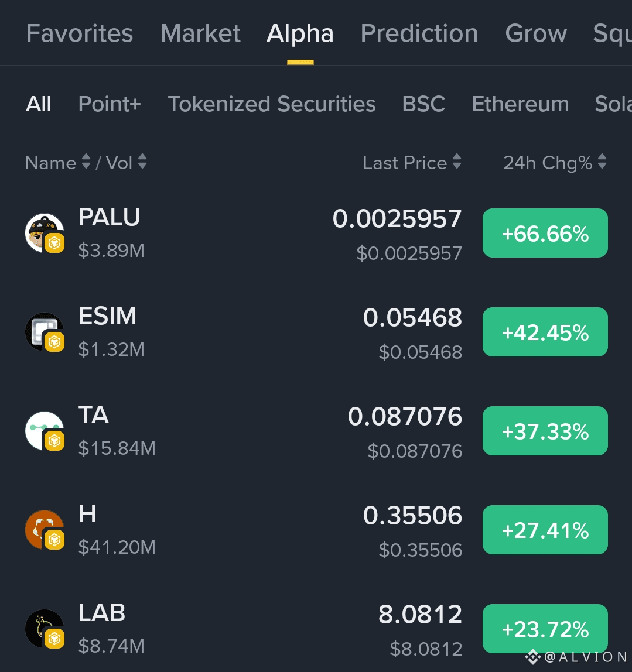Open the PALU token icon

45,233
